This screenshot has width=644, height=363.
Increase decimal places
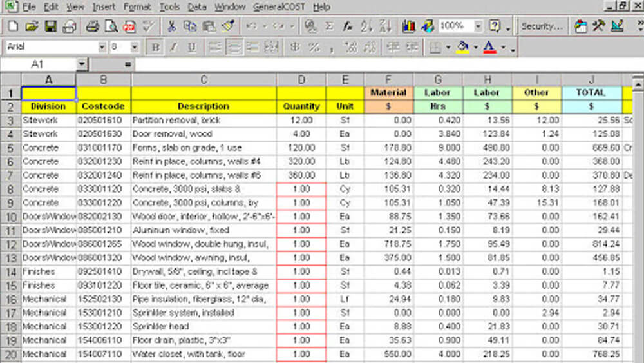pos(351,47)
